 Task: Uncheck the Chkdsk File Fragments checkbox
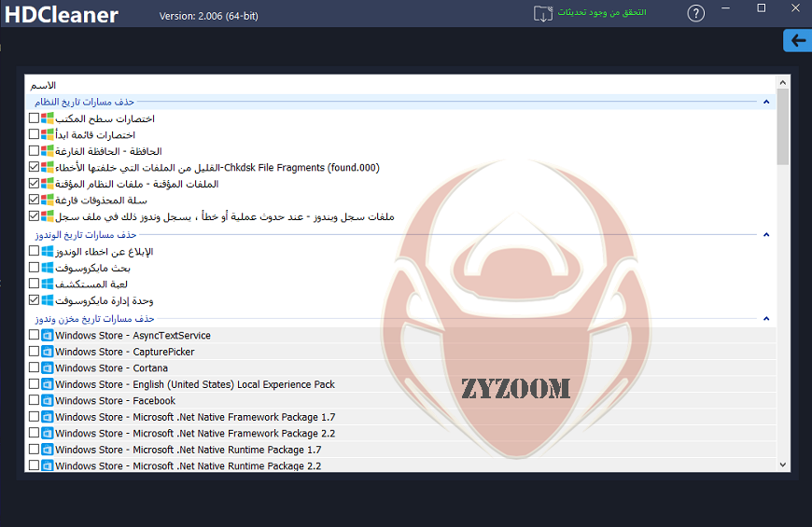[35, 167]
